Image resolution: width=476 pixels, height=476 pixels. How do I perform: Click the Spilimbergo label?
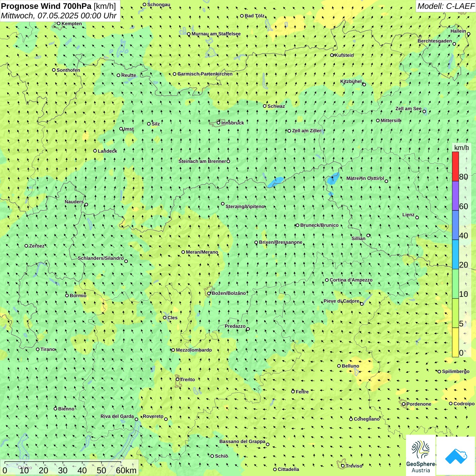pos(456,372)
